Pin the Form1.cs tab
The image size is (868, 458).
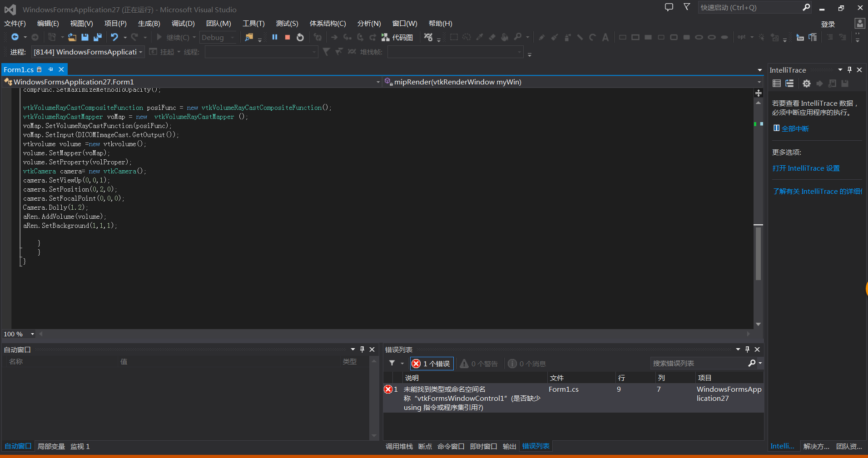[x=51, y=69]
